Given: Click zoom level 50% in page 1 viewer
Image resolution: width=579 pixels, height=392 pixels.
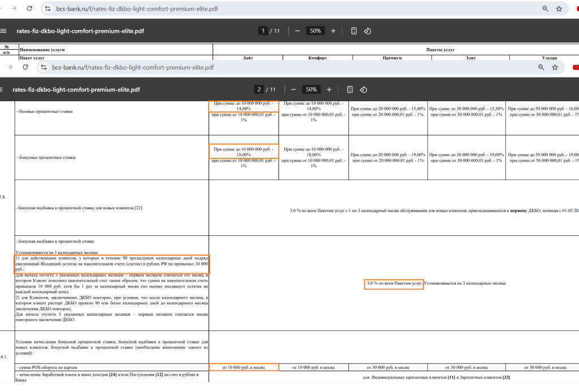Looking at the screenshot, I should coord(316,31).
